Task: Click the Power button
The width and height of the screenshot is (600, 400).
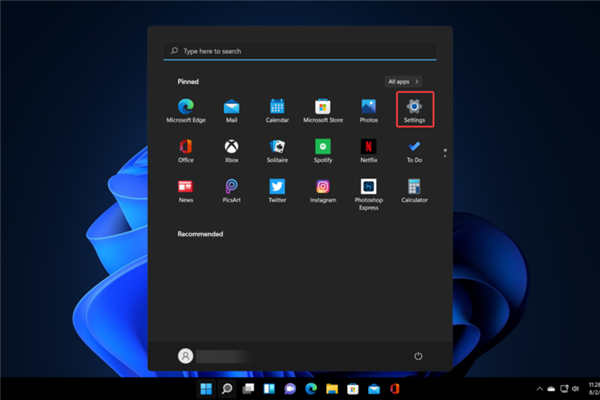Action: point(418,356)
